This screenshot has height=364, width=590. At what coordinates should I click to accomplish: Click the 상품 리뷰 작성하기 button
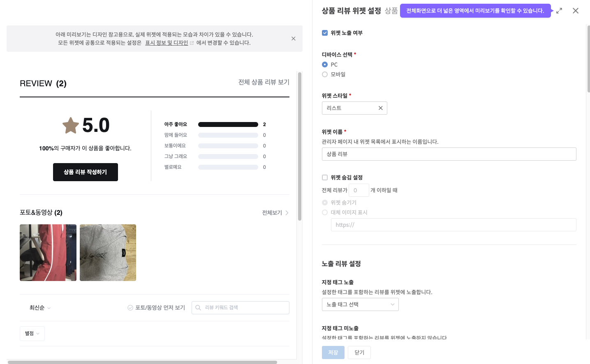tap(86, 172)
